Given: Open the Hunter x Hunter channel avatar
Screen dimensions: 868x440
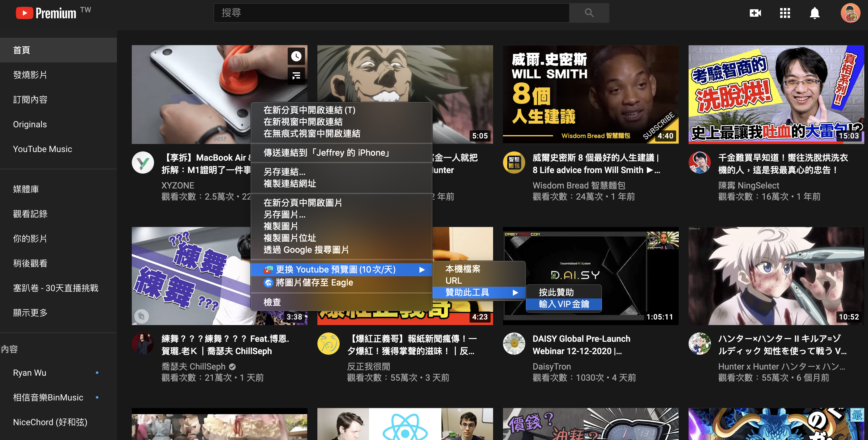Looking at the screenshot, I should [x=699, y=344].
